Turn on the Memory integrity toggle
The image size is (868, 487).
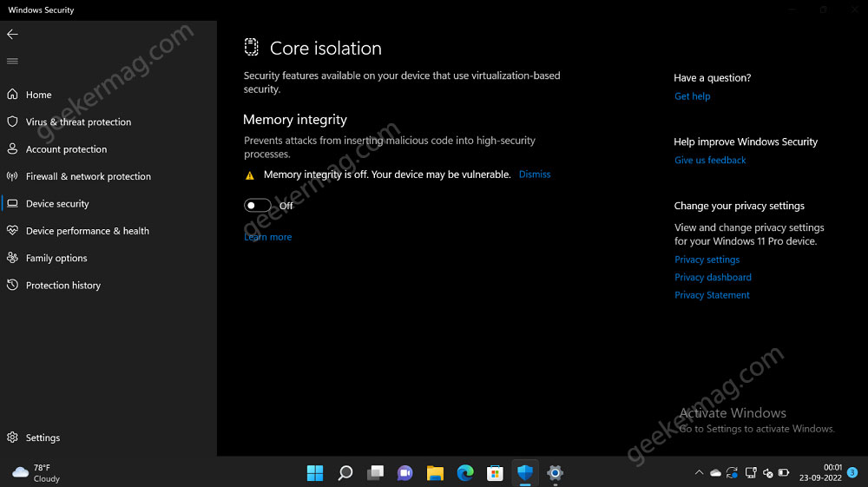pyautogui.click(x=258, y=206)
